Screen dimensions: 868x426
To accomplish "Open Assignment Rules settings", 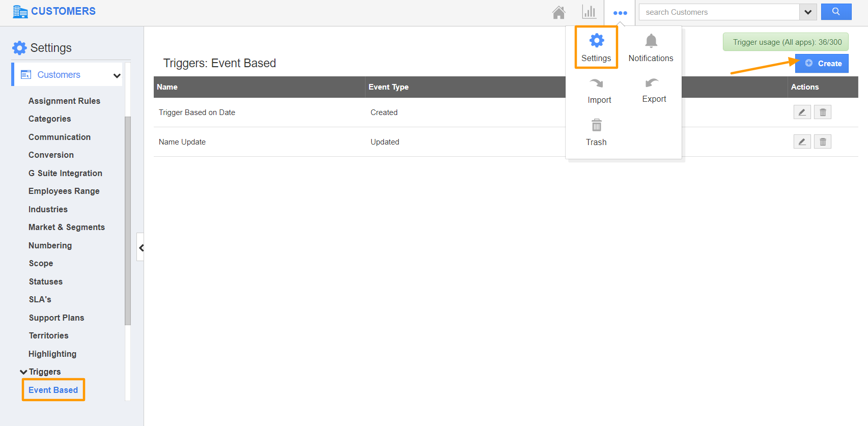I will pyautogui.click(x=64, y=101).
